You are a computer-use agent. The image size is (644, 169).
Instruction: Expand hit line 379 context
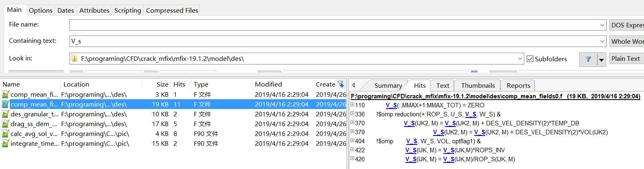tap(353, 132)
